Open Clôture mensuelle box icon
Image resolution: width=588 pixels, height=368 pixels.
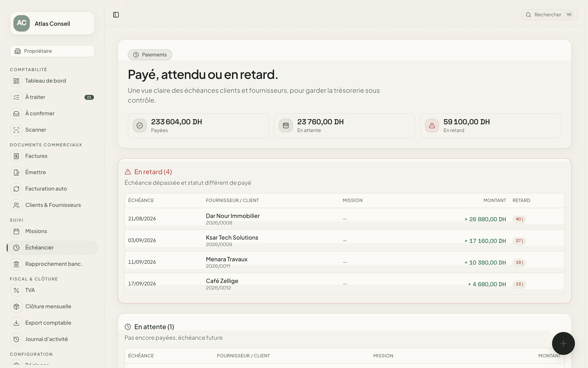pos(16,306)
